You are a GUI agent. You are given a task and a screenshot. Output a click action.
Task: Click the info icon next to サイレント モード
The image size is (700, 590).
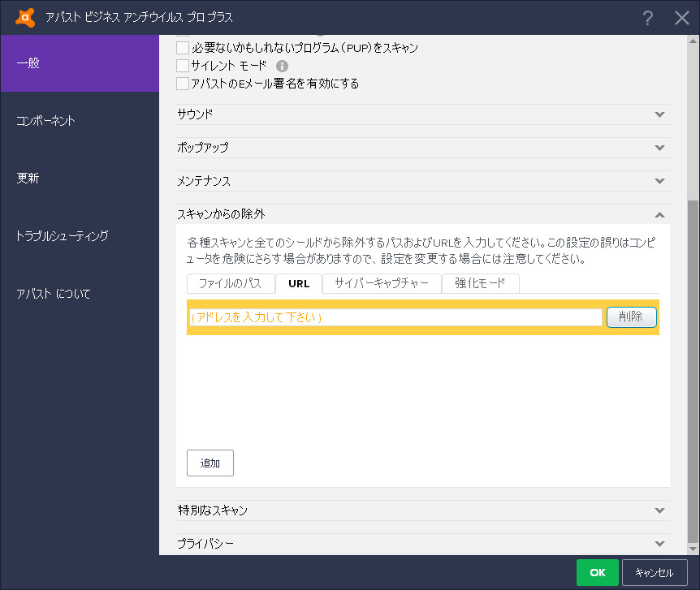click(x=282, y=66)
